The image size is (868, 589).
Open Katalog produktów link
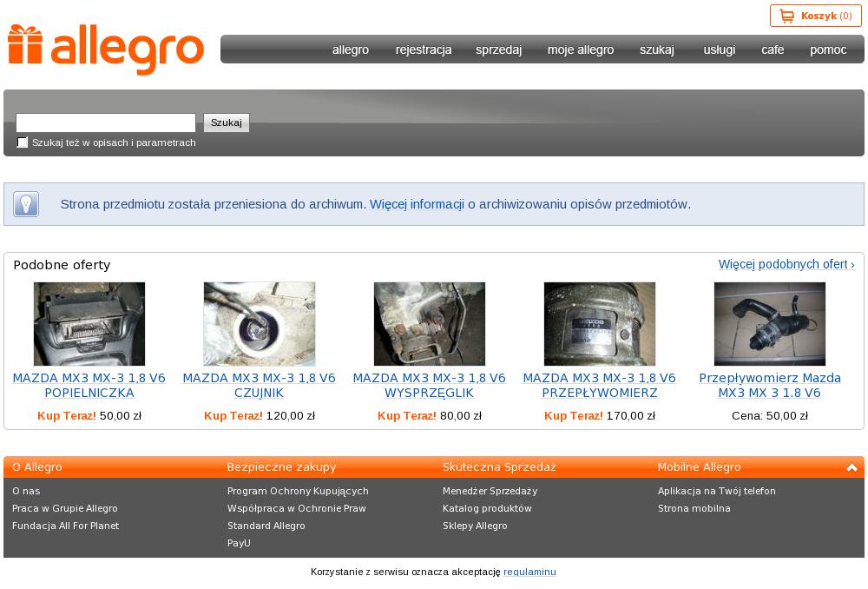pyautogui.click(x=487, y=508)
